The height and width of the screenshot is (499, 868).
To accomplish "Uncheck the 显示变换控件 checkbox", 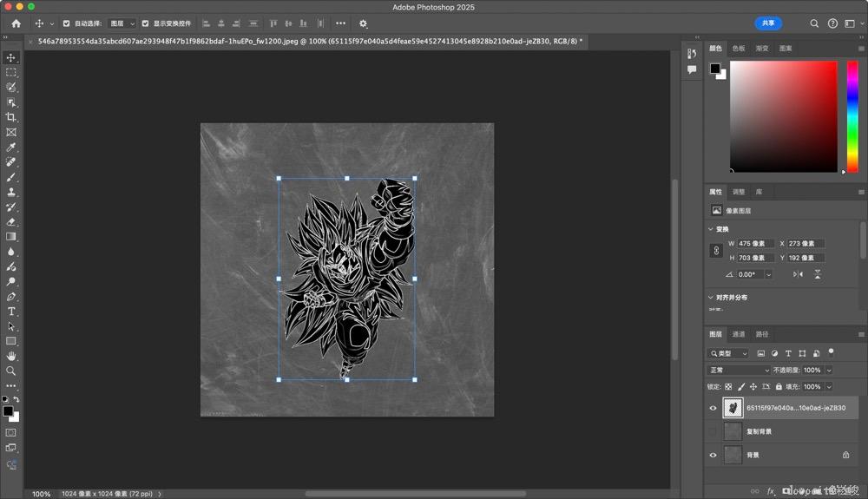I will tap(145, 23).
